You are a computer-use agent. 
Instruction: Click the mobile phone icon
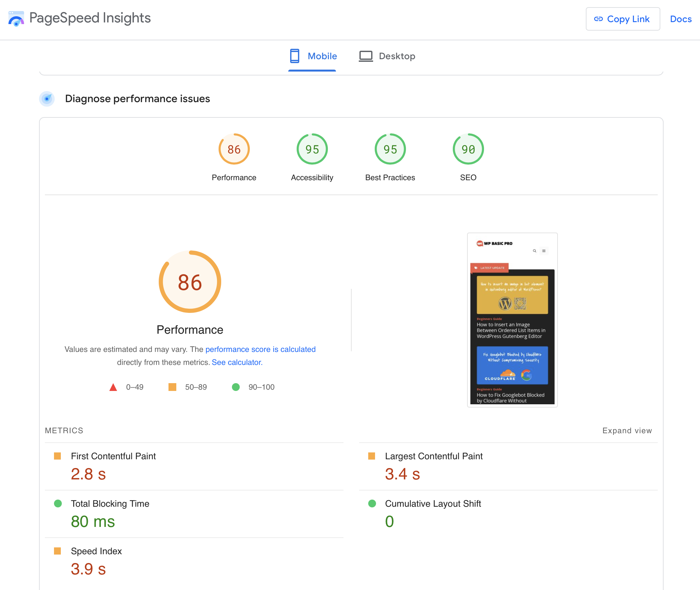coord(295,56)
